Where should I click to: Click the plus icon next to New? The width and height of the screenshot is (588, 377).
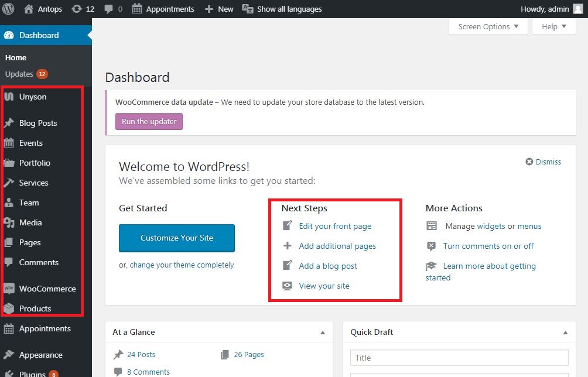coord(209,9)
